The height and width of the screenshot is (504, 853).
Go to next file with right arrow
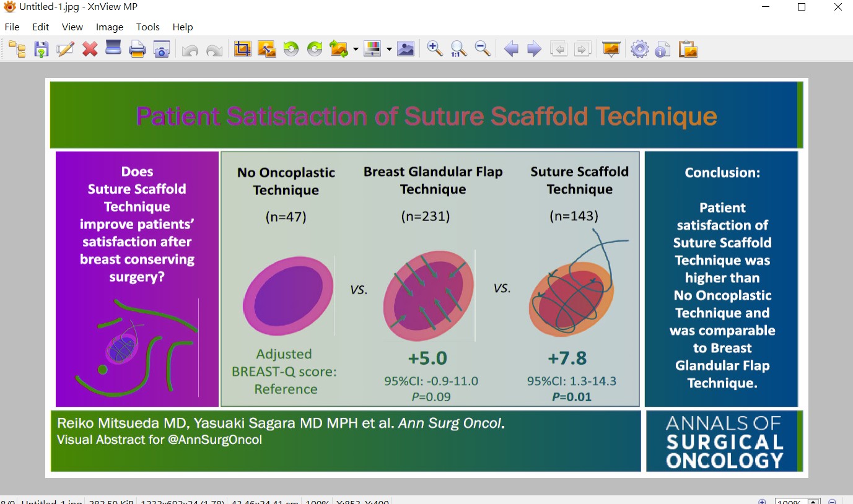tap(534, 49)
